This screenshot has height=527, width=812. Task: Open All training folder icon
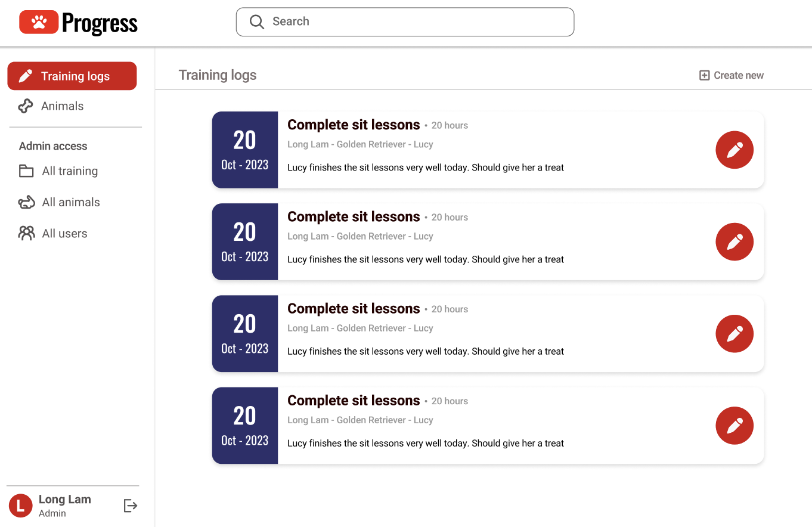point(26,171)
